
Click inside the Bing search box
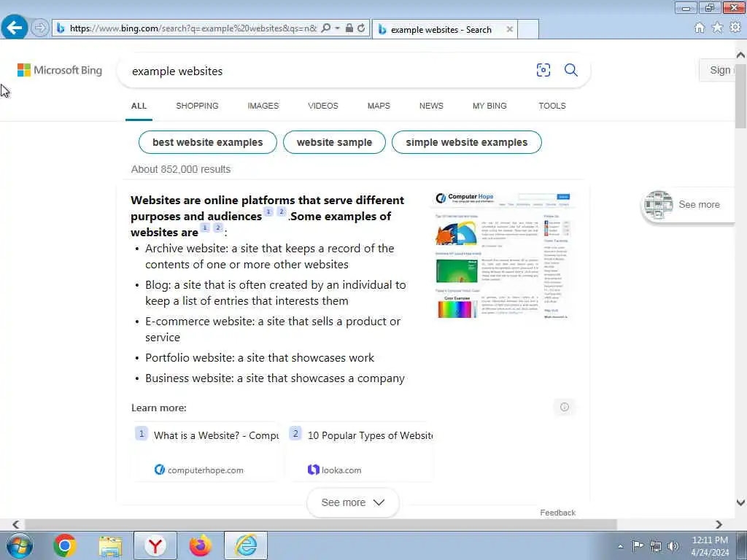click(329, 71)
